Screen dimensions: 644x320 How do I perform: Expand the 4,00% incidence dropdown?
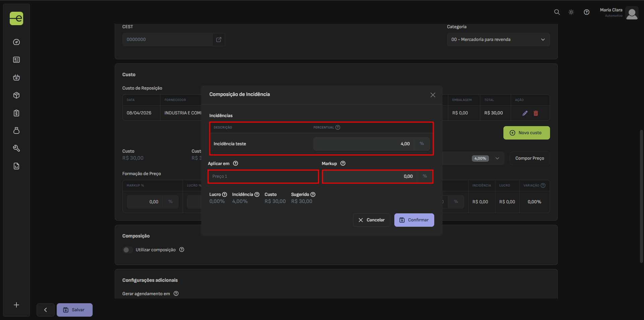(497, 158)
